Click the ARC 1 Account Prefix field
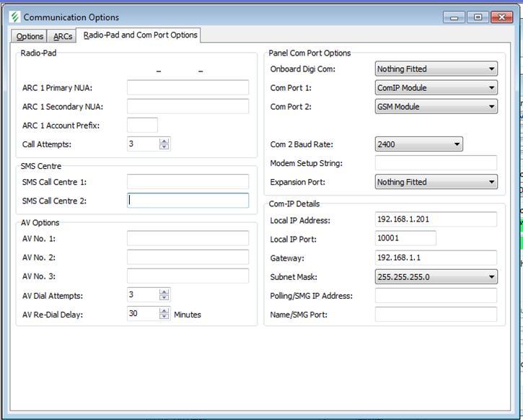 [142, 126]
